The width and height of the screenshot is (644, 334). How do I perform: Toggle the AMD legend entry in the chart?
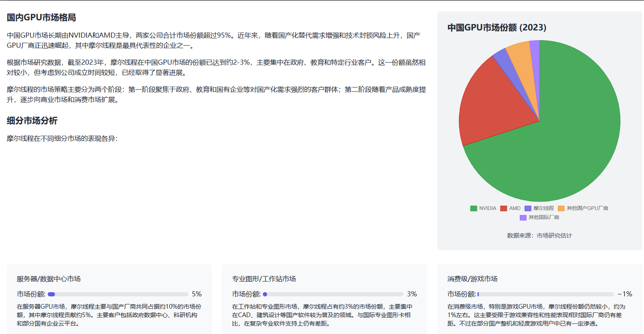[x=510, y=208]
